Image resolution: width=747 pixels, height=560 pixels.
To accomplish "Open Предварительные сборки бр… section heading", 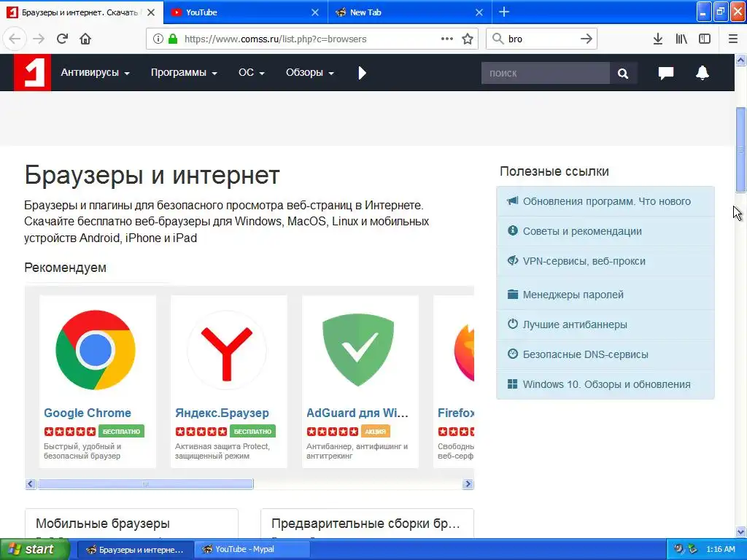I will pyautogui.click(x=365, y=524).
